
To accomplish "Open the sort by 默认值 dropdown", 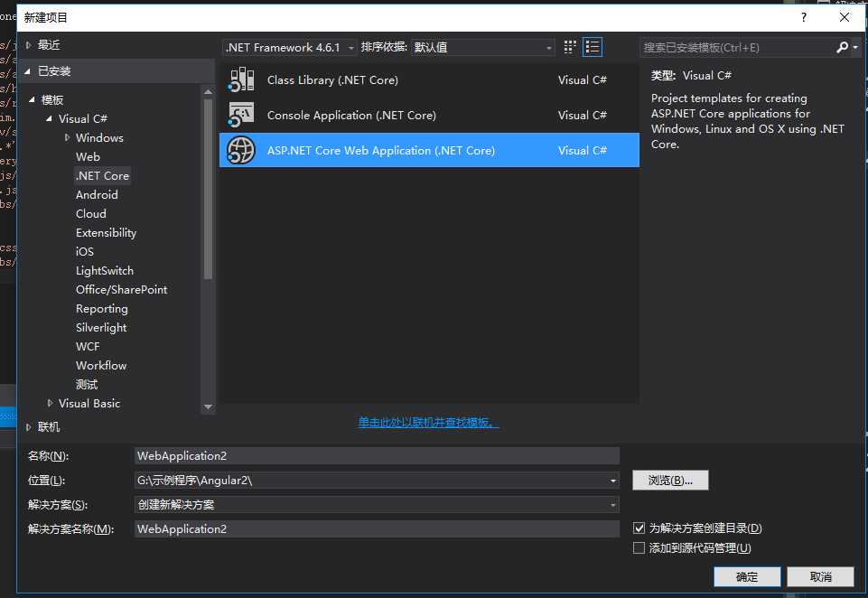I will [482, 48].
